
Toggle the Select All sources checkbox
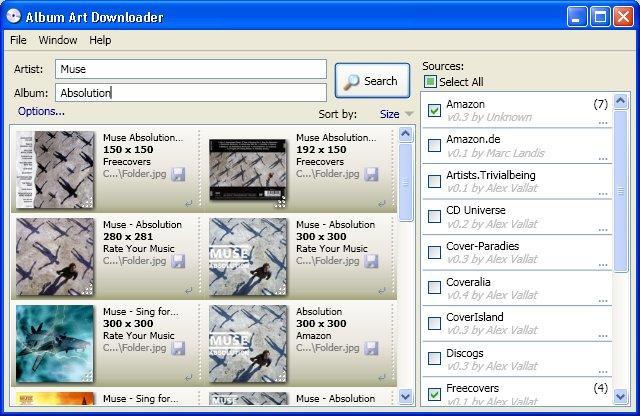point(430,82)
